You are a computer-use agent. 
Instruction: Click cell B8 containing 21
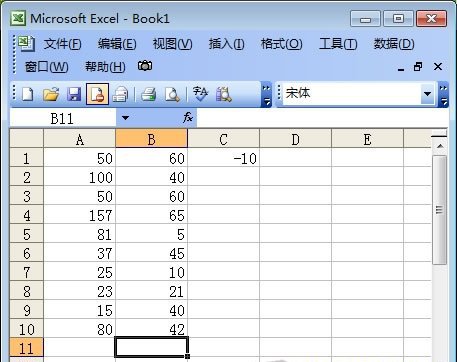coord(151,291)
